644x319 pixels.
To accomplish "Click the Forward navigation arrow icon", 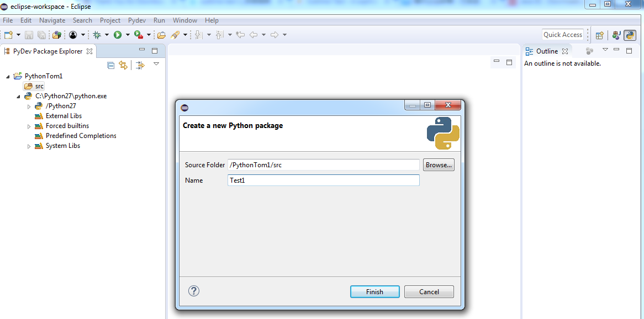I will (275, 35).
